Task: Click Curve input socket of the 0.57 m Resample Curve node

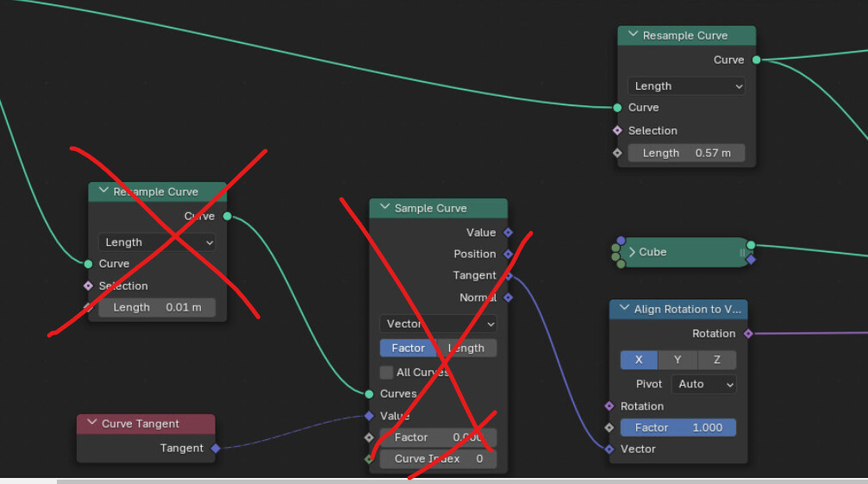Action: (x=617, y=108)
